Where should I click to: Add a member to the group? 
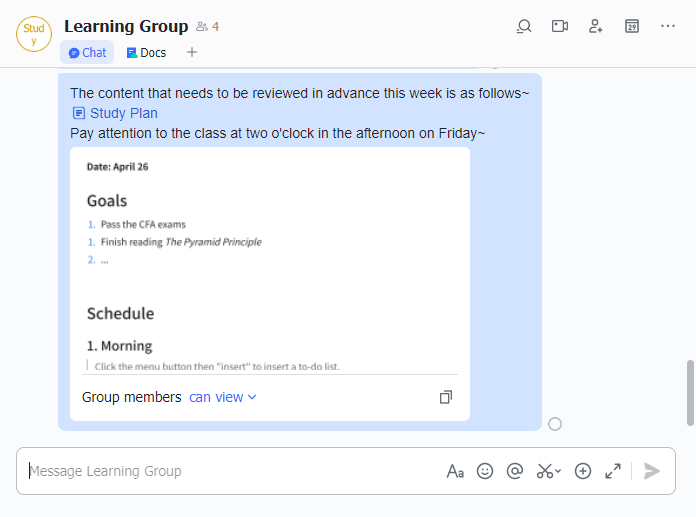pyautogui.click(x=596, y=26)
